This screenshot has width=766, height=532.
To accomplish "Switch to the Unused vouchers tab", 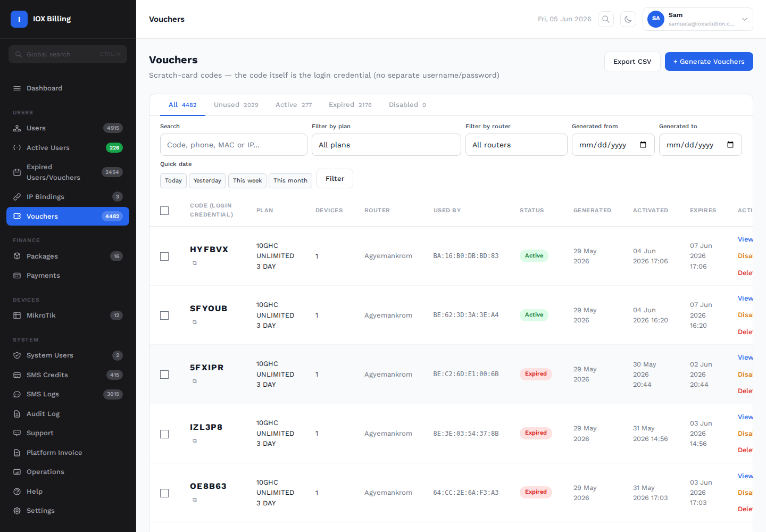I will 236,105.
